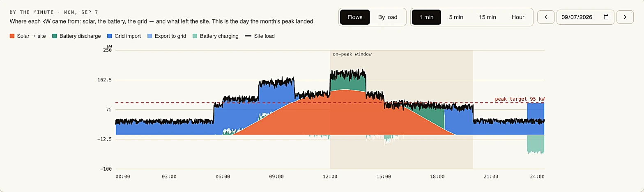644x192 pixels.
Task: Click the 03:00 axis label
Action: pyautogui.click(x=169, y=177)
